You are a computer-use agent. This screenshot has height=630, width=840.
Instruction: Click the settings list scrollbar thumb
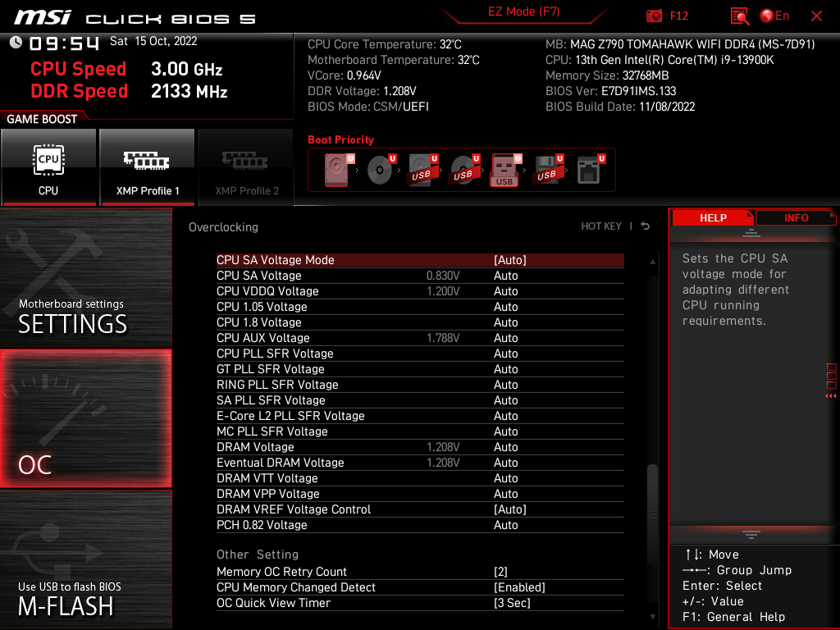652,515
